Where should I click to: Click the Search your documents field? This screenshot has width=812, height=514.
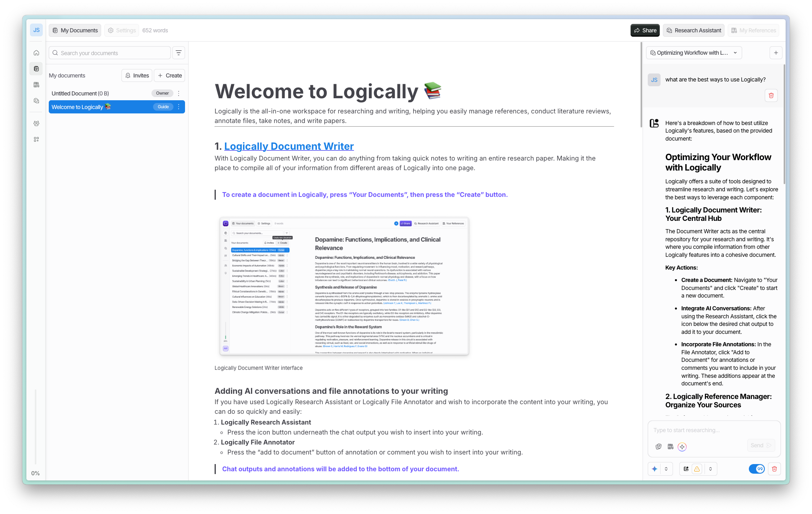pos(110,53)
